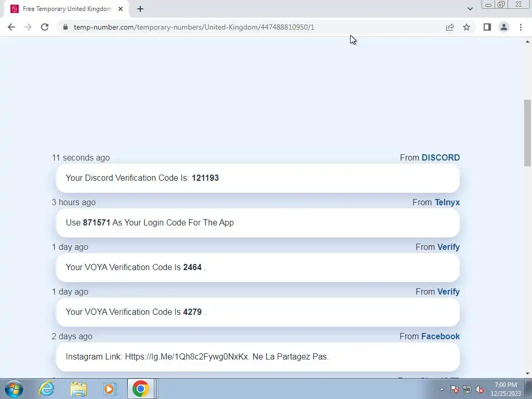
Task: Select Discord verification code 121193
Action: click(x=205, y=178)
